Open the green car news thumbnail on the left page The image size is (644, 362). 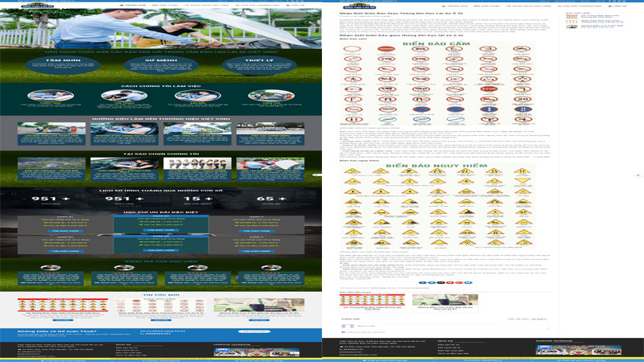pos(259,305)
